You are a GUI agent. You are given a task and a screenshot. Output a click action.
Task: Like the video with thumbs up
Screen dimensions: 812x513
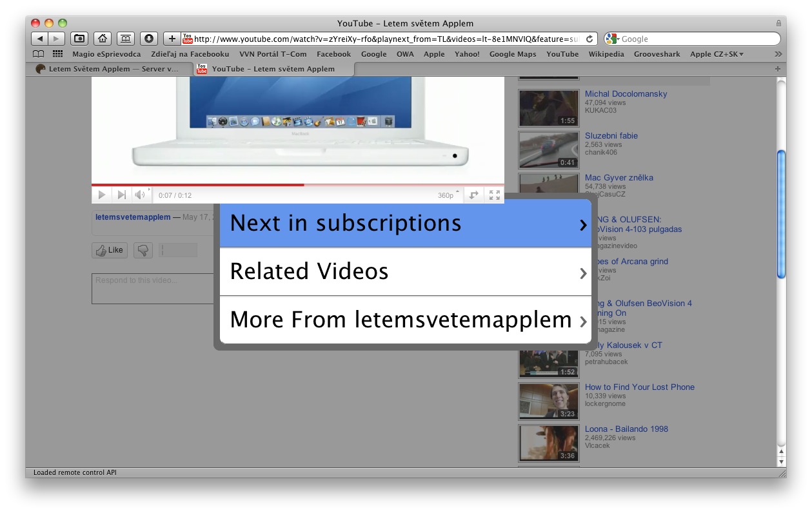(x=110, y=250)
